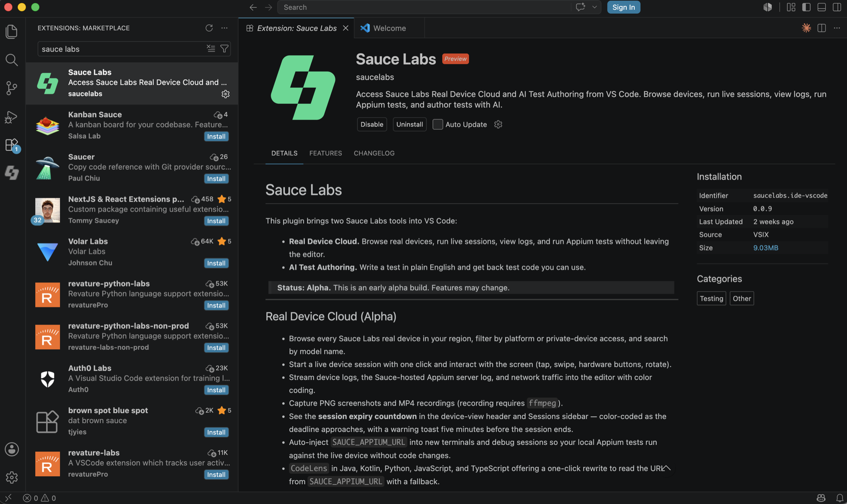Install the Saucer extension
The width and height of the screenshot is (847, 504).
click(x=216, y=179)
